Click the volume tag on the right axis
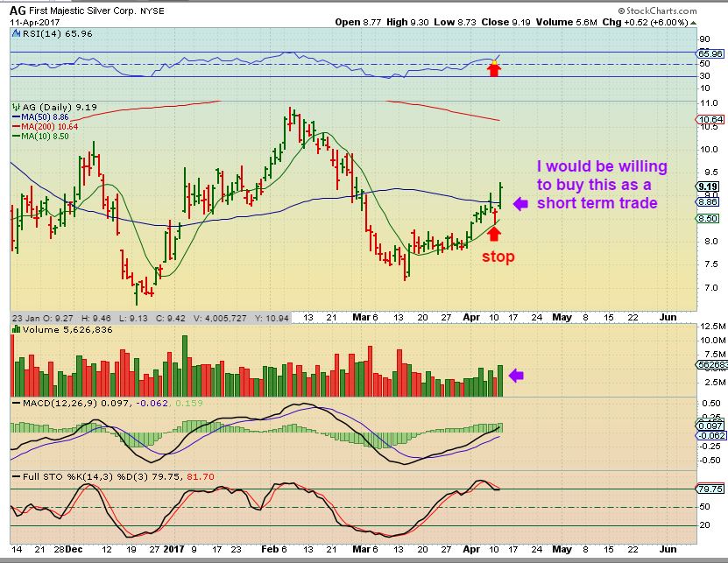This screenshot has height=563, width=728. (x=712, y=365)
